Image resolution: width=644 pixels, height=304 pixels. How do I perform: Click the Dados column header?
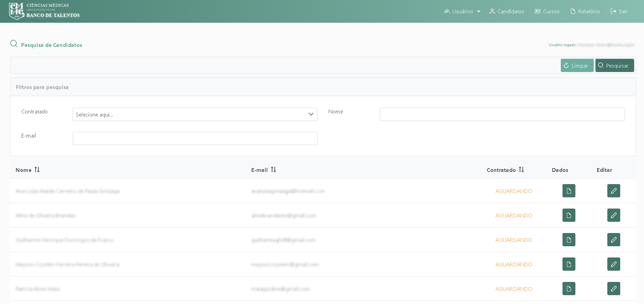coord(560,170)
